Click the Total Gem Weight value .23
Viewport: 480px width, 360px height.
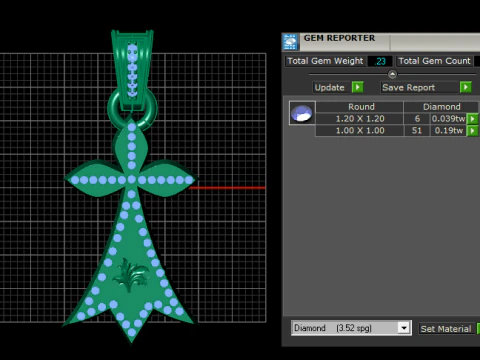tap(380, 61)
